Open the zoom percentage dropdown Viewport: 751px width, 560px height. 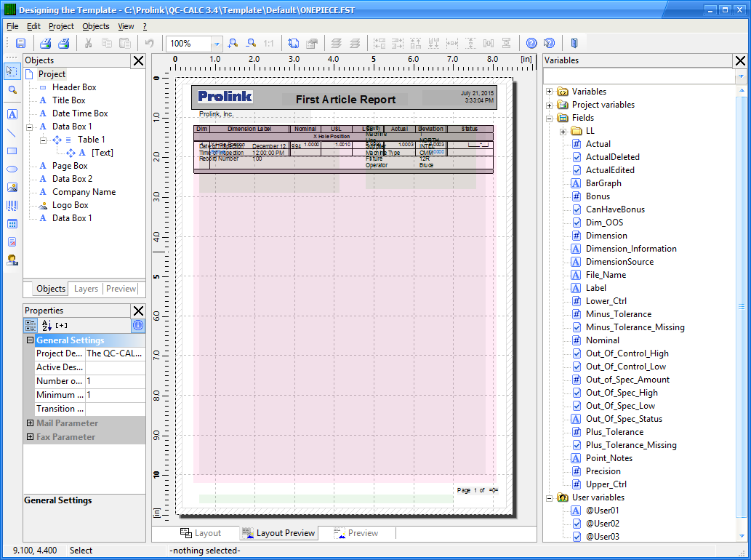coord(217,44)
